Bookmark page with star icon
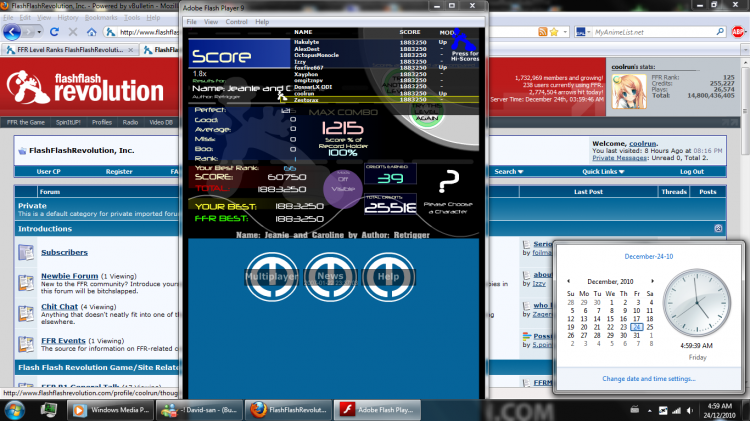750x421 pixels. click(554, 32)
